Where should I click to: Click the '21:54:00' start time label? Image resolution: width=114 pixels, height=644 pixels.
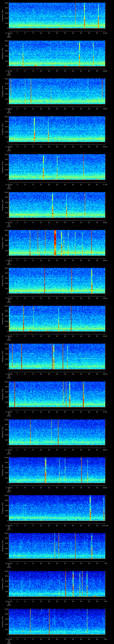click(9, 336)
